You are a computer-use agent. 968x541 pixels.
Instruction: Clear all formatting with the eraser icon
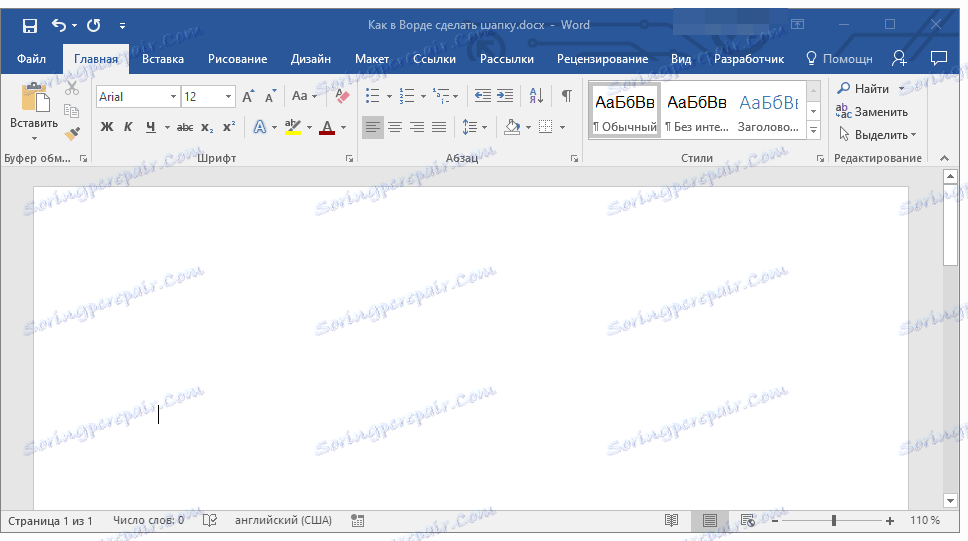[x=342, y=96]
